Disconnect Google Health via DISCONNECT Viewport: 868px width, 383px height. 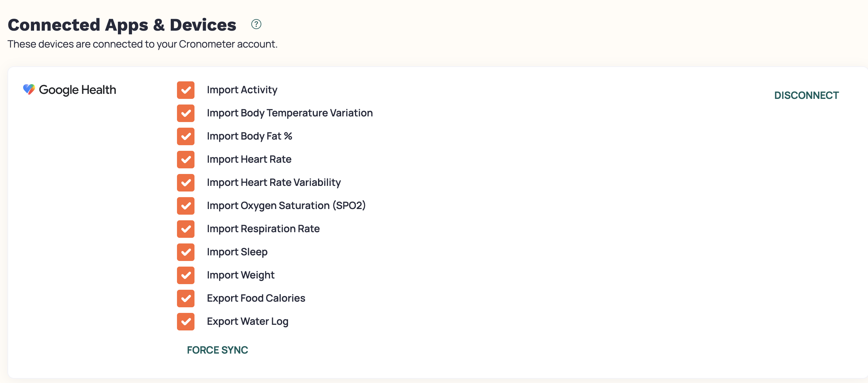click(806, 95)
